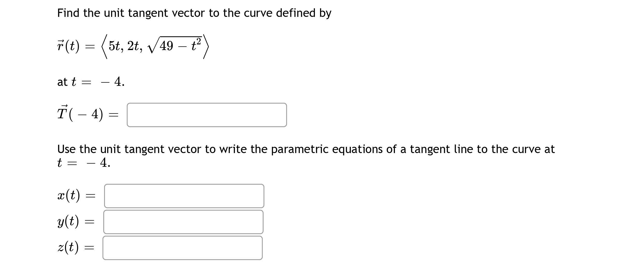Image resolution: width=644 pixels, height=262 pixels.
Task: Click the t = -4 text under instructions
Action: [83, 162]
